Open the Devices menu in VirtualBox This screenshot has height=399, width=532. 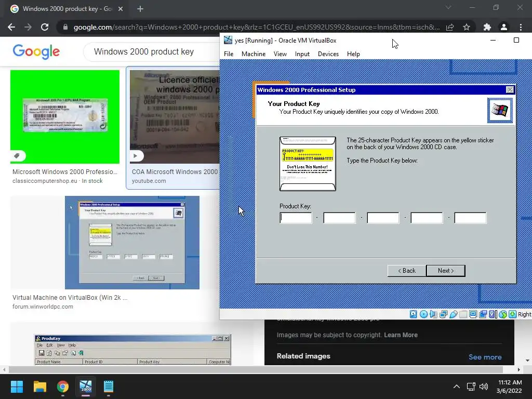[328, 54]
